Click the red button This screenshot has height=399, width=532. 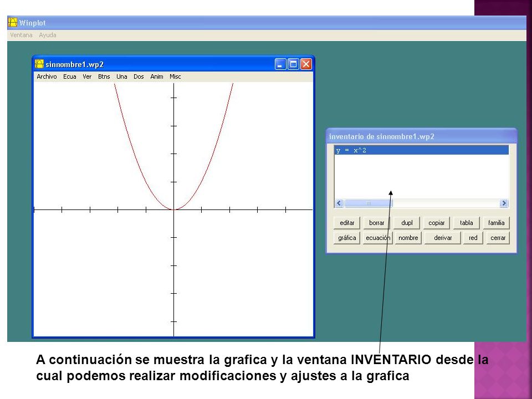coord(473,238)
